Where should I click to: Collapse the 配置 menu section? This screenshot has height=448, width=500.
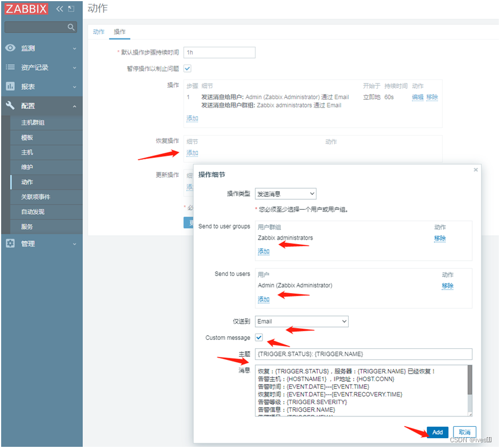[x=74, y=107]
